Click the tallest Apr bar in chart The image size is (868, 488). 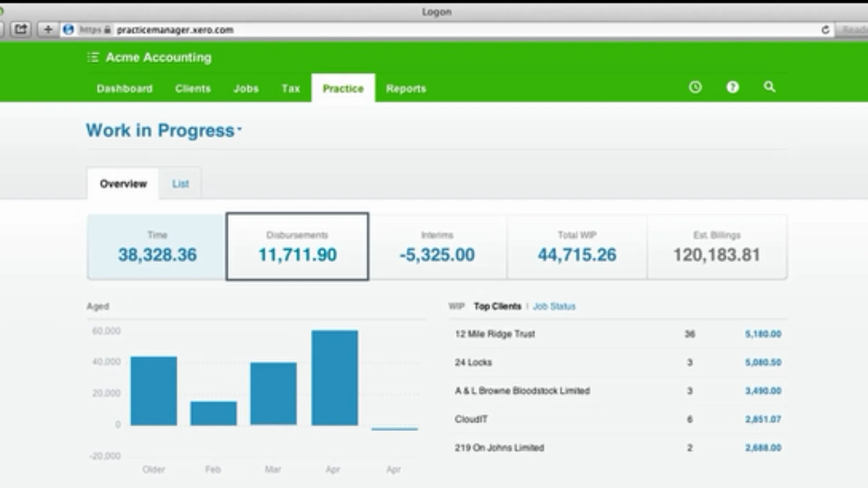pos(335,378)
